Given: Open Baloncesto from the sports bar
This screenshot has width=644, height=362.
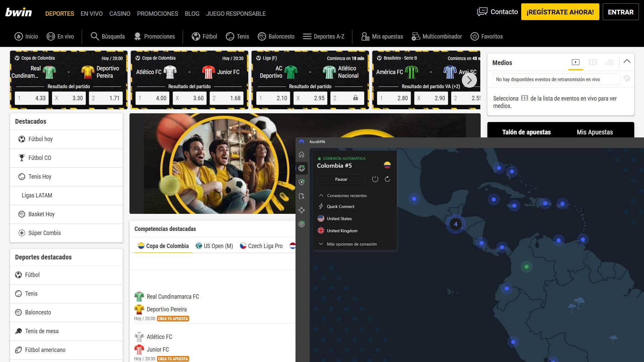Looking at the screenshot, I should tap(262, 36).
